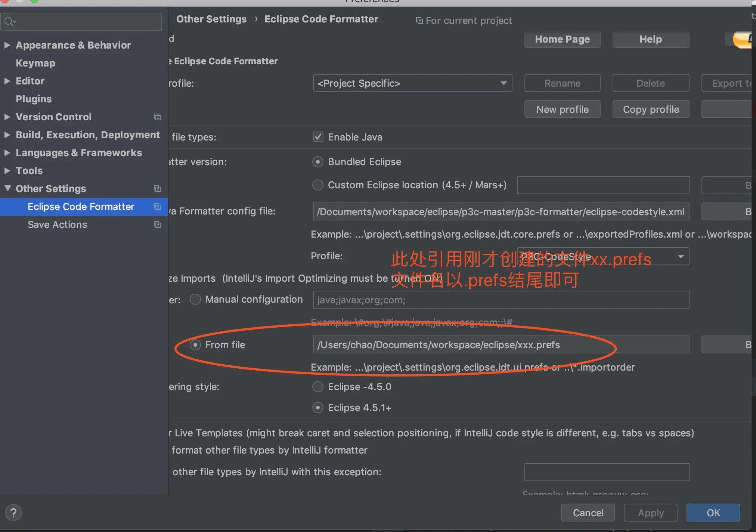The image size is (756, 532).
Task: Expand the Appearance & Behavior section
Action: tap(7, 45)
